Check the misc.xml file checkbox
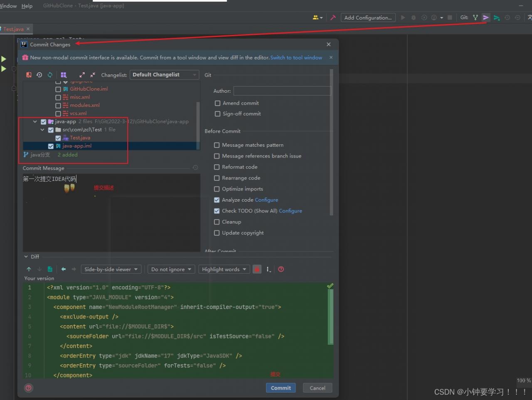The image size is (532, 400). point(58,97)
